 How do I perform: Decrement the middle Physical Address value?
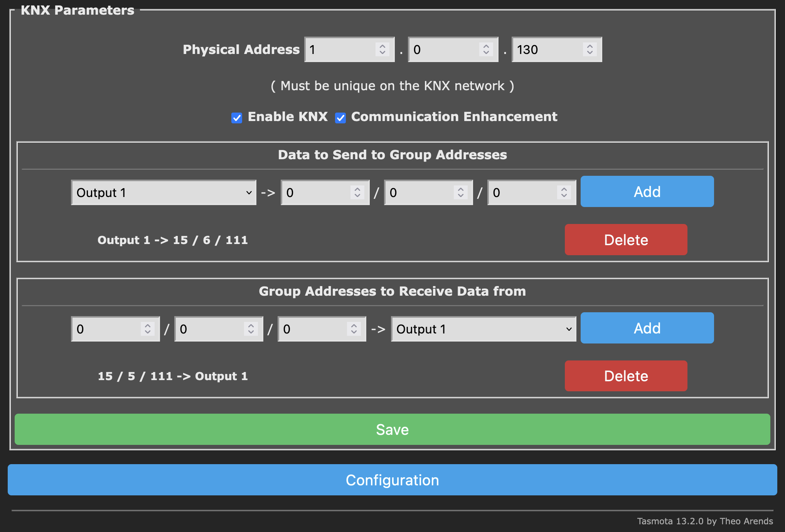click(x=485, y=53)
